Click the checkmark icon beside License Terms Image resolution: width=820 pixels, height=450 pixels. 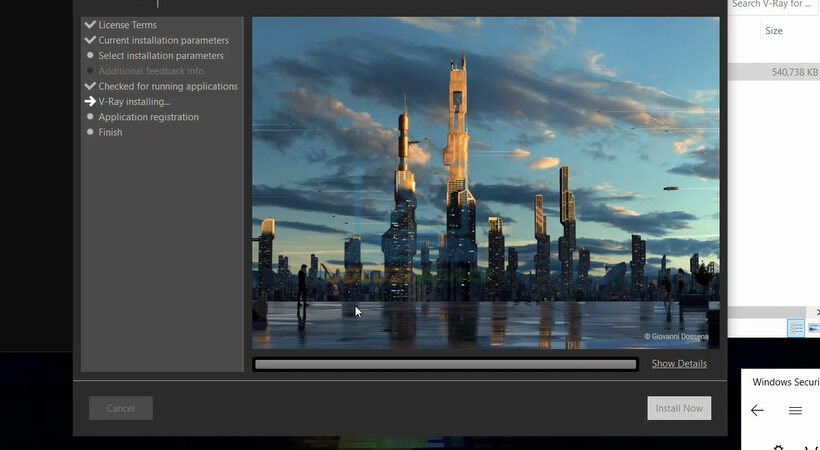coord(90,25)
